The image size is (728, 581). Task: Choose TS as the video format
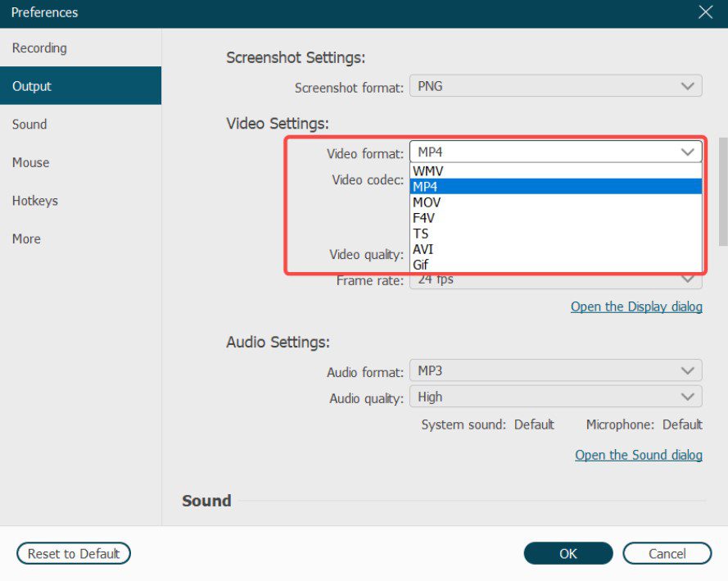pos(421,234)
